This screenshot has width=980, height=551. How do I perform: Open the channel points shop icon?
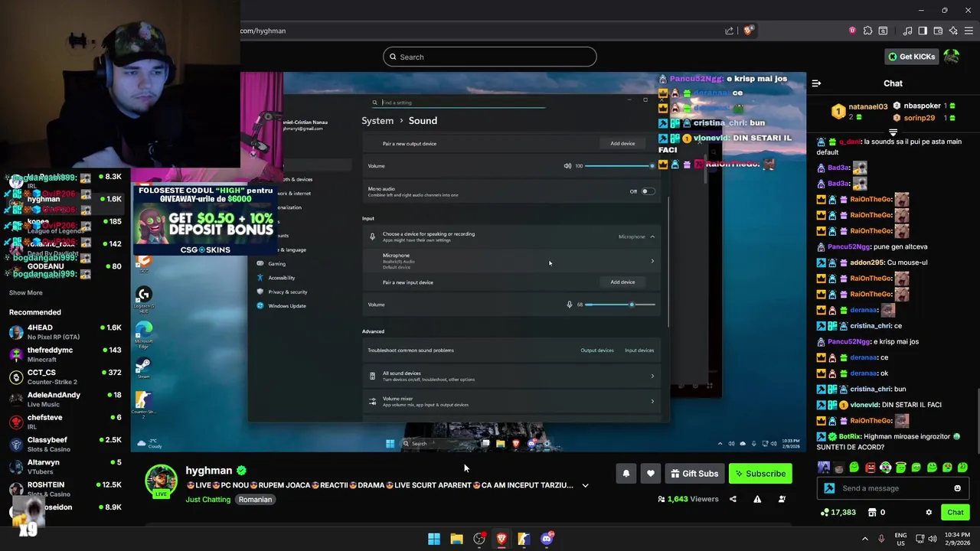click(x=872, y=512)
